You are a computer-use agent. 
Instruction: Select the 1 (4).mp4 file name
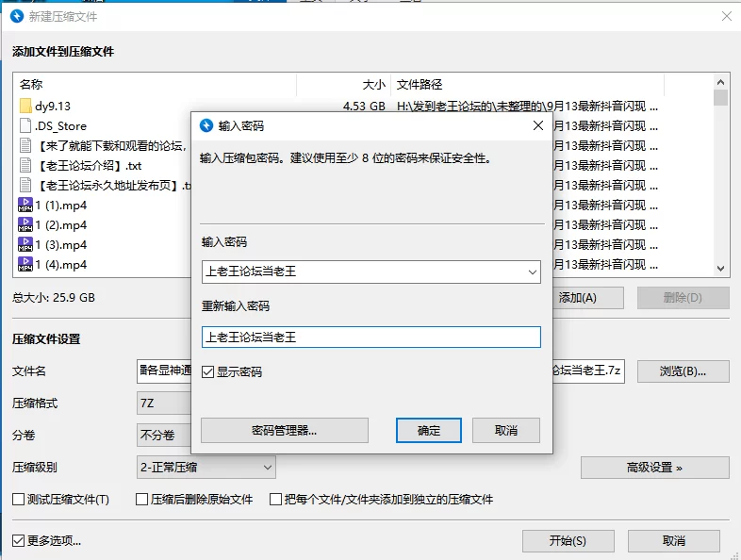point(61,265)
